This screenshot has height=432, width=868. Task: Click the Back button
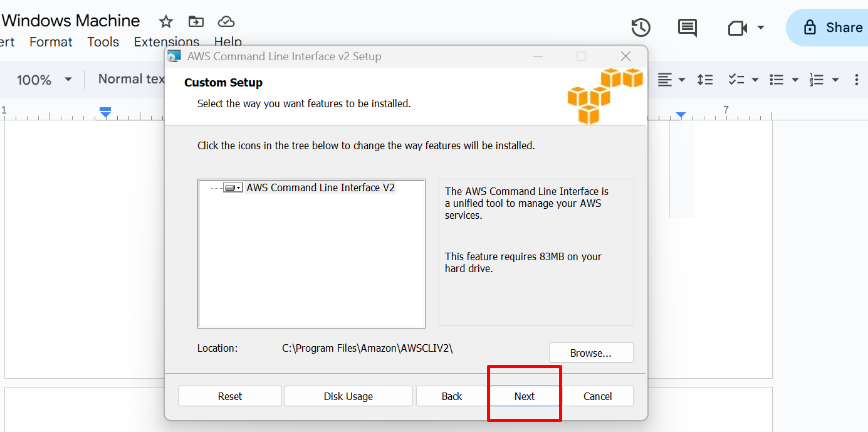452,396
